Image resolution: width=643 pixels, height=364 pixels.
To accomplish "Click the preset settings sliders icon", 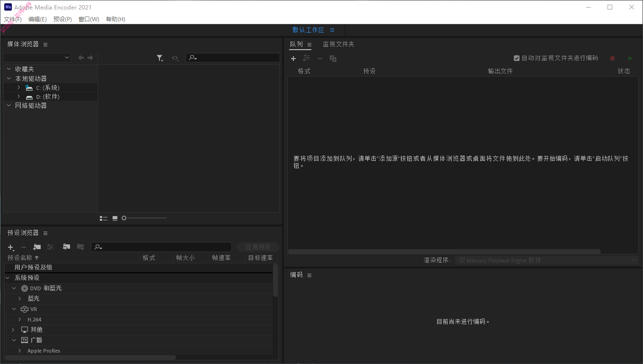I will pyautogui.click(x=50, y=247).
